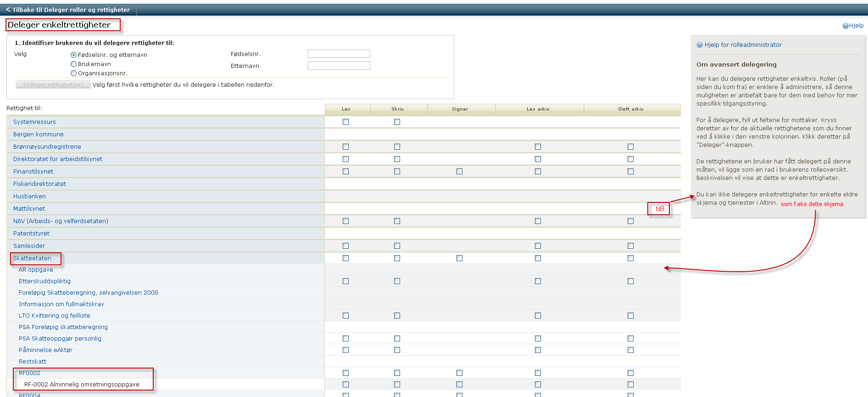Screen dimensions: 868x397
Task: Open Påminnelse eAktør link
Action: click(45, 350)
